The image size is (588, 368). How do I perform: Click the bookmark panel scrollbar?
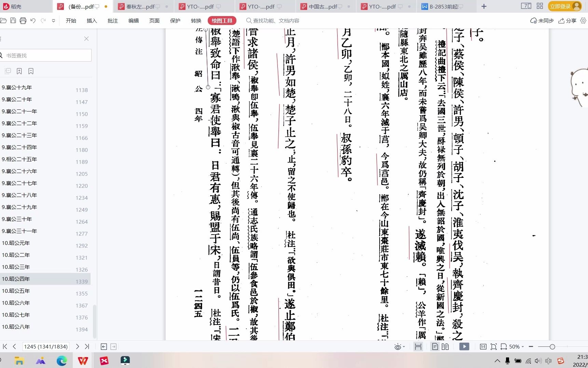[x=95, y=321]
